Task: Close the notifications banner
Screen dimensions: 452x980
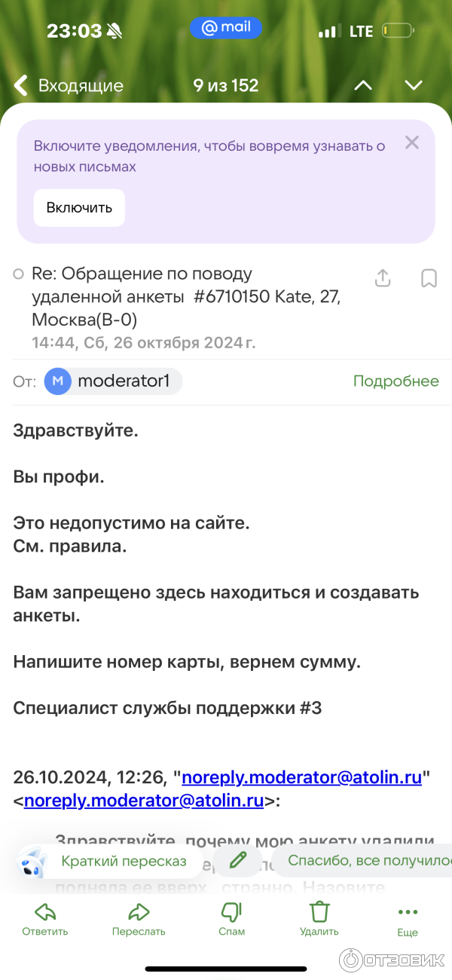Action: tap(411, 142)
